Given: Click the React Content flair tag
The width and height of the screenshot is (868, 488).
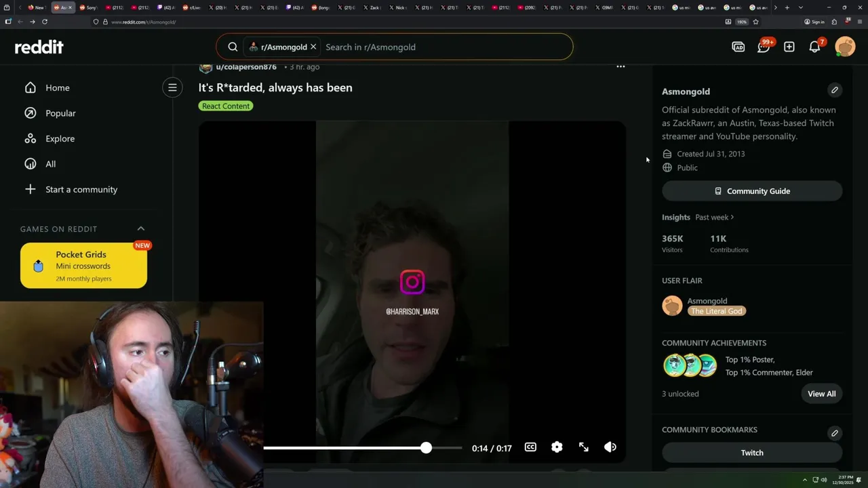Looking at the screenshot, I should tap(226, 106).
